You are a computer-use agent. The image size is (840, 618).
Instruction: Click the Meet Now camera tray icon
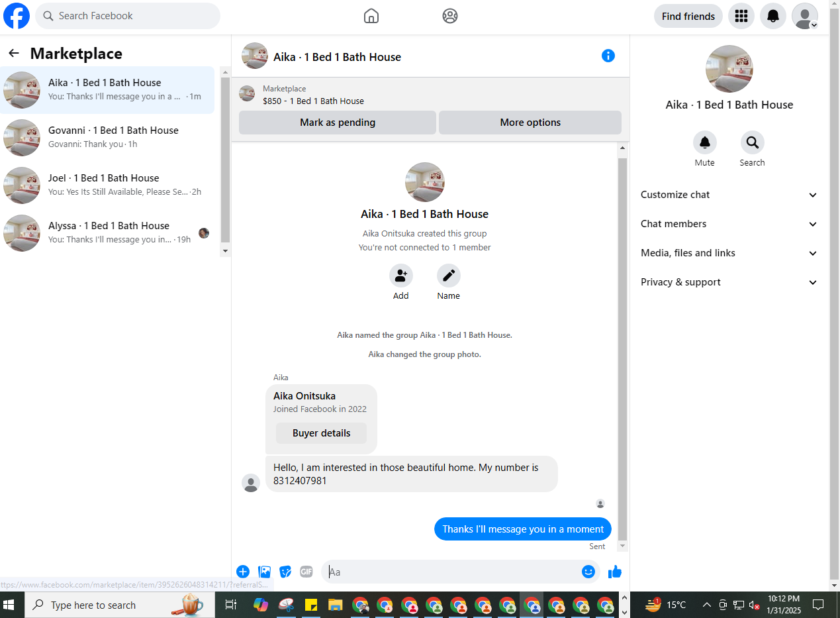pyautogui.click(x=722, y=605)
